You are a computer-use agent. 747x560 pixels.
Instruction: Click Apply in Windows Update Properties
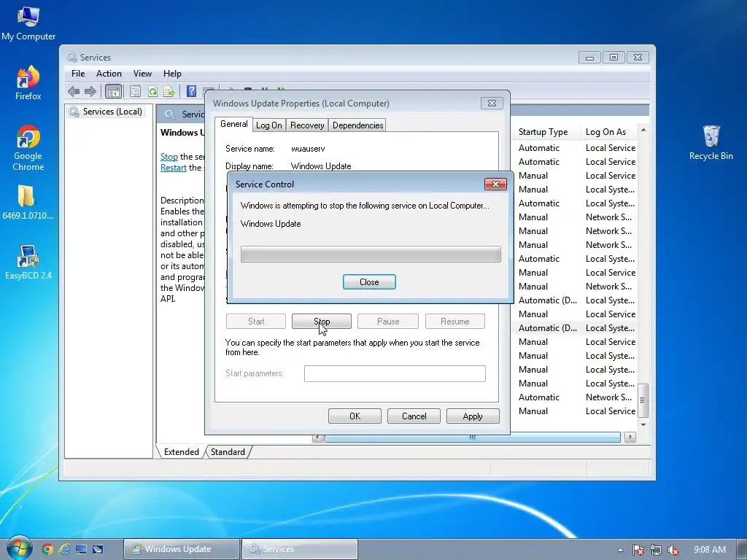coord(473,416)
